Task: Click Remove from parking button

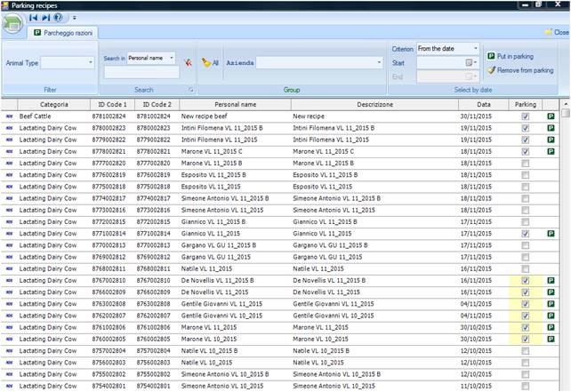Action: click(520, 70)
